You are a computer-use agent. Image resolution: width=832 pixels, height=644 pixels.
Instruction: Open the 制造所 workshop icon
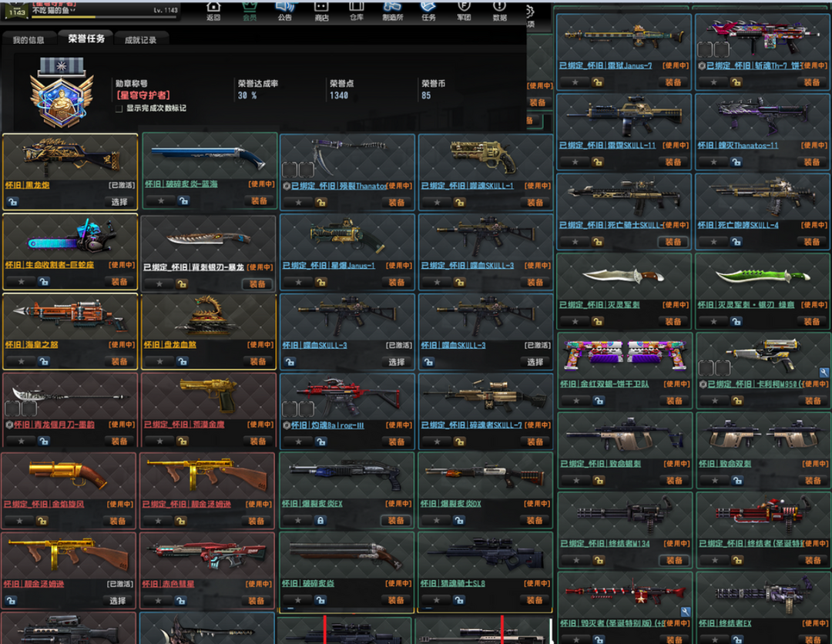tap(393, 11)
